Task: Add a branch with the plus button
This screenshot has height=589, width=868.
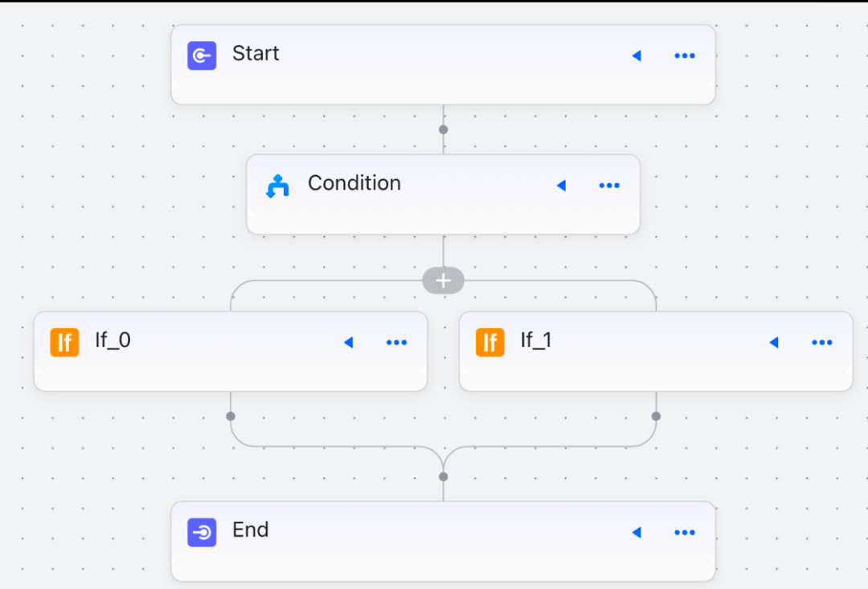Action: [443, 280]
